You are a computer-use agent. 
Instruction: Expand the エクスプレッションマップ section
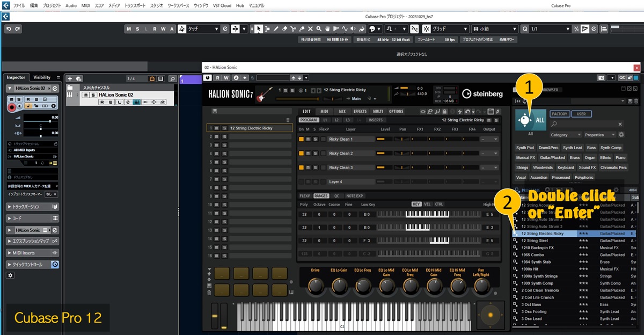click(32, 242)
